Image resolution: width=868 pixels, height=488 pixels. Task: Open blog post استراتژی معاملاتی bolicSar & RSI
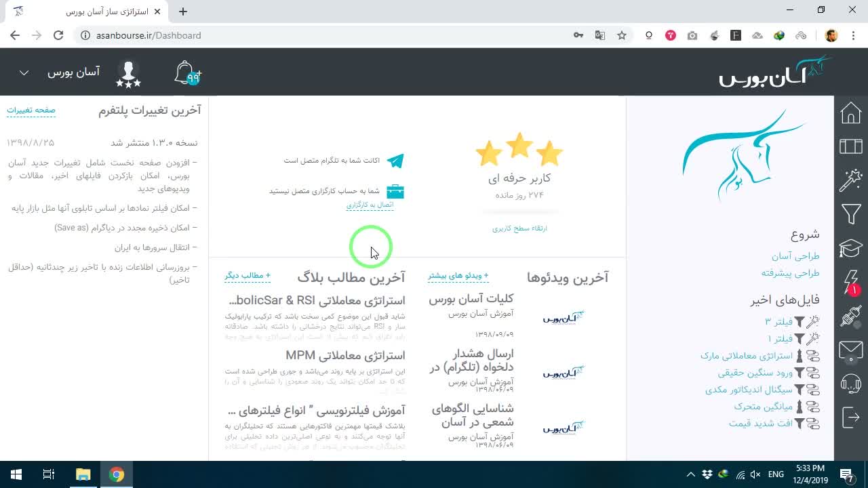coord(317,300)
